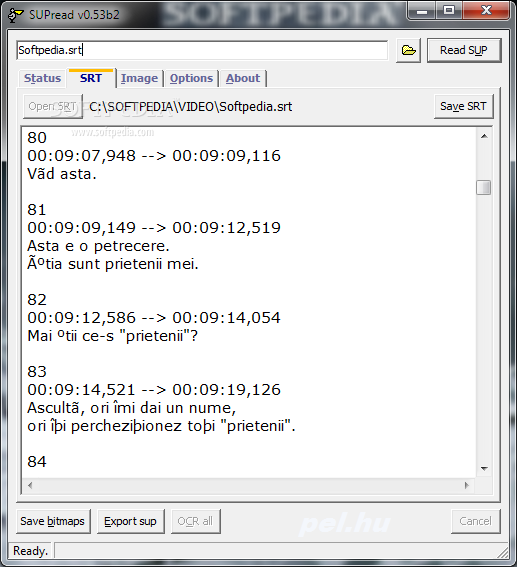Screen dimensions: 517x567
Task: Click the 'Ready.' status bar text
Action: tap(30, 551)
